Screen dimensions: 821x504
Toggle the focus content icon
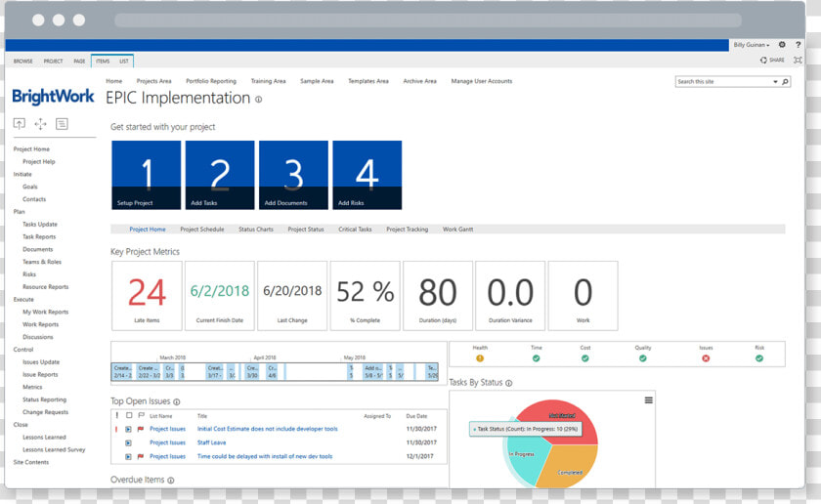point(798,61)
